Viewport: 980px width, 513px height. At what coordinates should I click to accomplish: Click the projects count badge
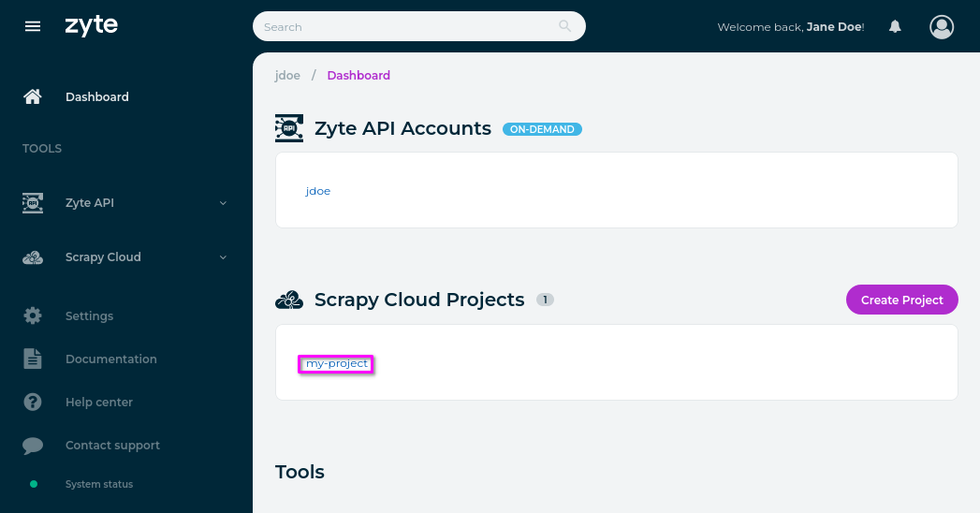[x=545, y=300]
